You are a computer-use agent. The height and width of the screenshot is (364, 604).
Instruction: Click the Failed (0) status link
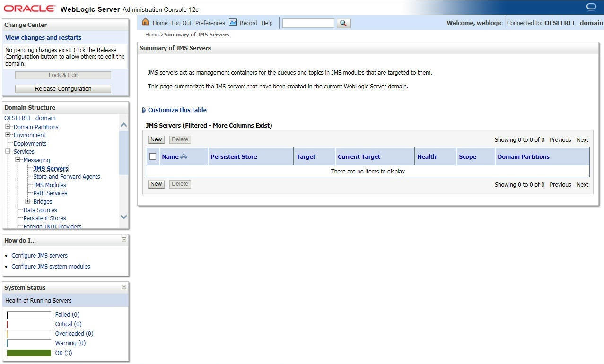click(67, 314)
